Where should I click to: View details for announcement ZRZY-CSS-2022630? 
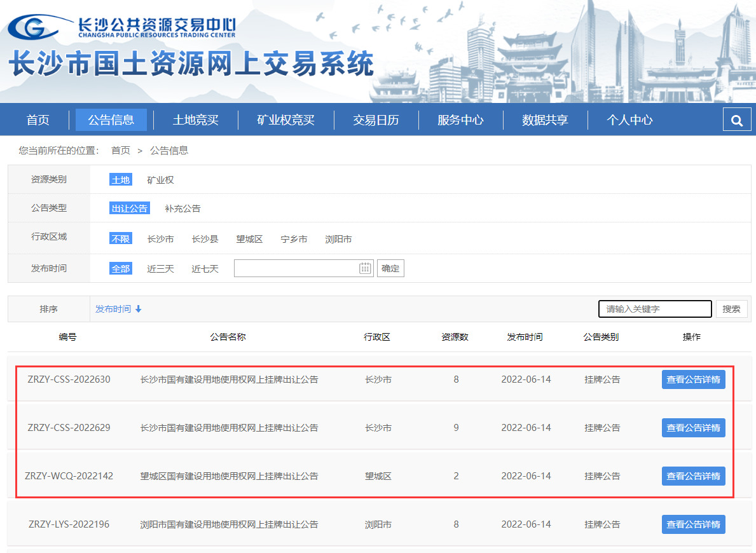coord(693,379)
